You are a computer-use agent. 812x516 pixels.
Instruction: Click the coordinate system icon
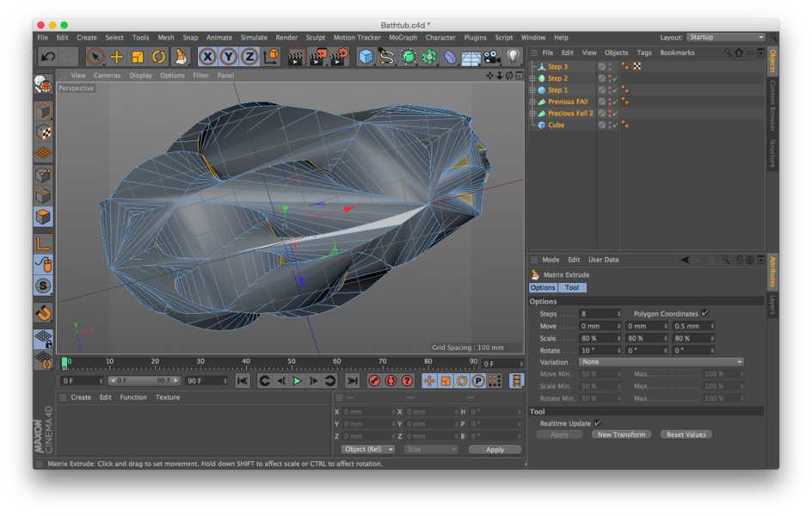[271, 57]
